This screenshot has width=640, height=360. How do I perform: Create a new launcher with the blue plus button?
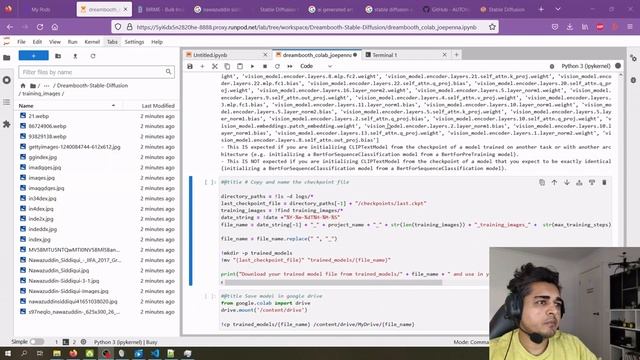click(33, 56)
